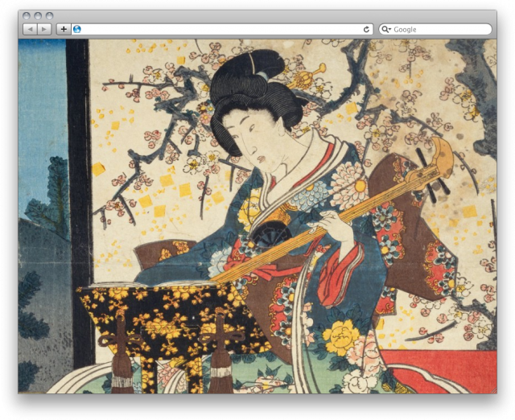Go back to the previous page
515x420 pixels.
pyautogui.click(x=30, y=29)
